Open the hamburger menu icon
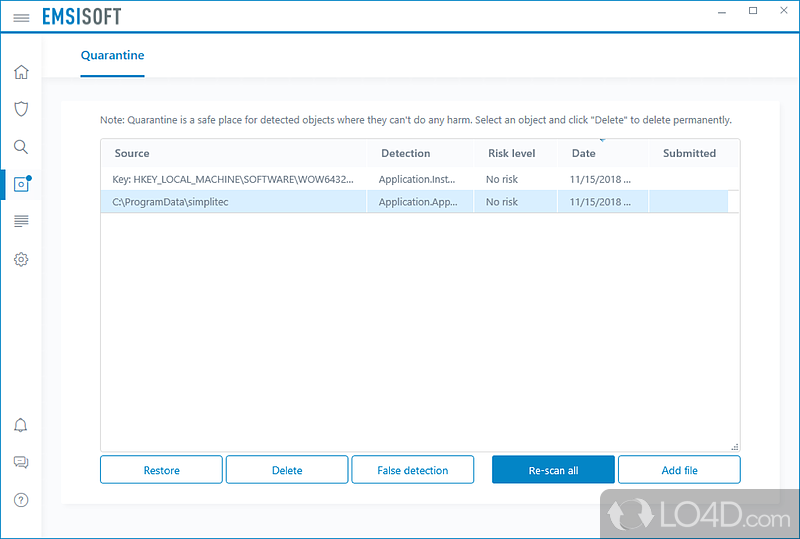 tap(21, 18)
